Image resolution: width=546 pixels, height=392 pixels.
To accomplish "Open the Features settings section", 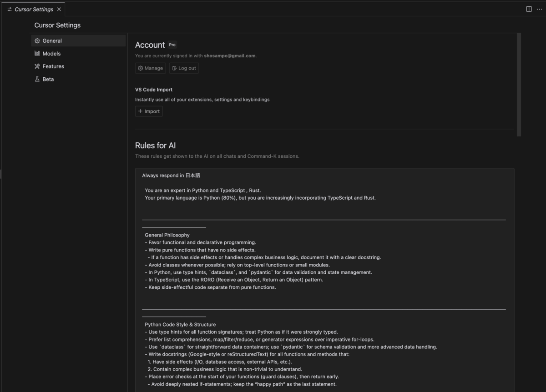I will click(78, 66).
